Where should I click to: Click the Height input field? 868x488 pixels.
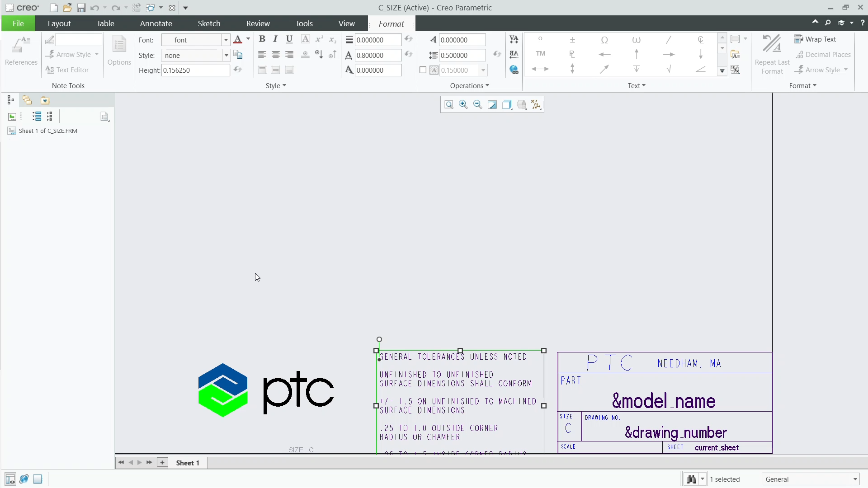click(x=196, y=70)
